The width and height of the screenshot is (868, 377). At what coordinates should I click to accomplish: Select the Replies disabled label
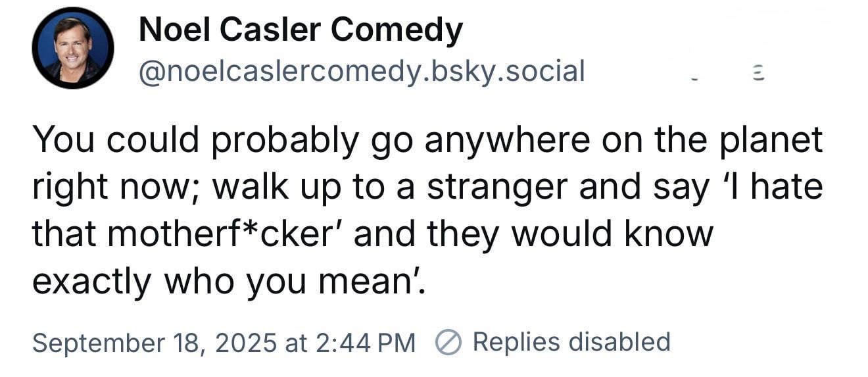571,342
